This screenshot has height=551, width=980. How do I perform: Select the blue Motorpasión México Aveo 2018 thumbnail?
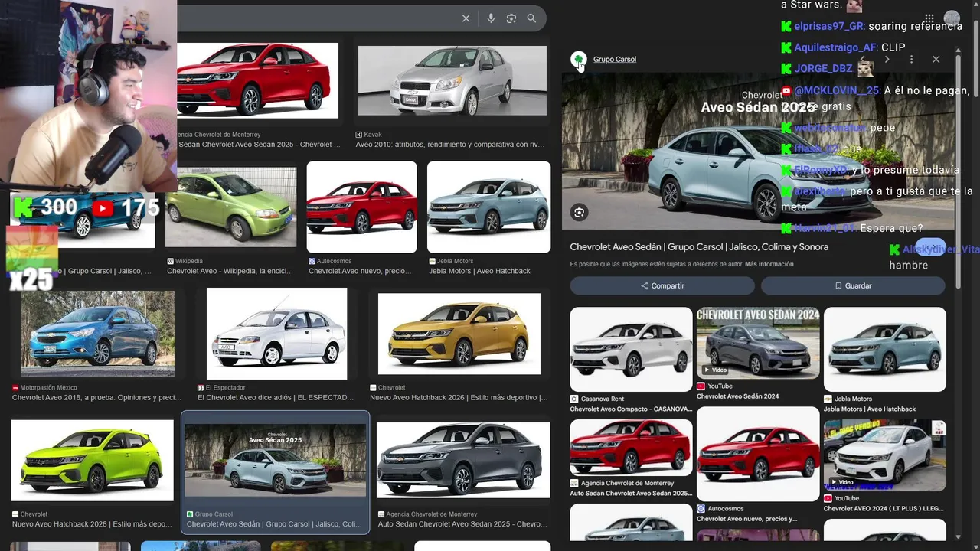tap(98, 333)
